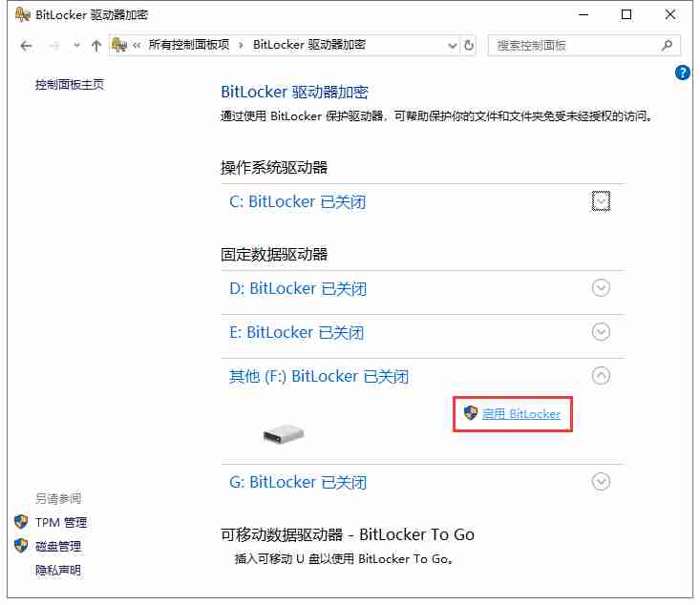Click 'E: BitLocker 已关闭' drive entry
This screenshot has width=700, height=605.
(297, 332)
